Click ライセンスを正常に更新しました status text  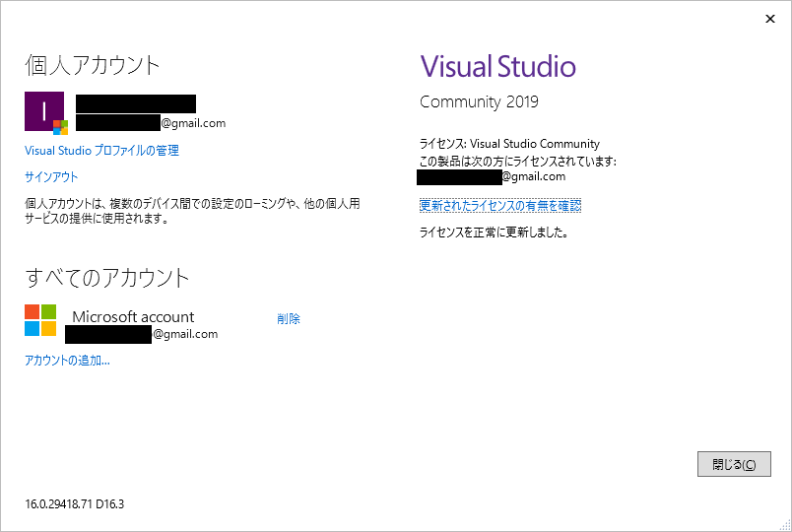click(x=494, y=233)
